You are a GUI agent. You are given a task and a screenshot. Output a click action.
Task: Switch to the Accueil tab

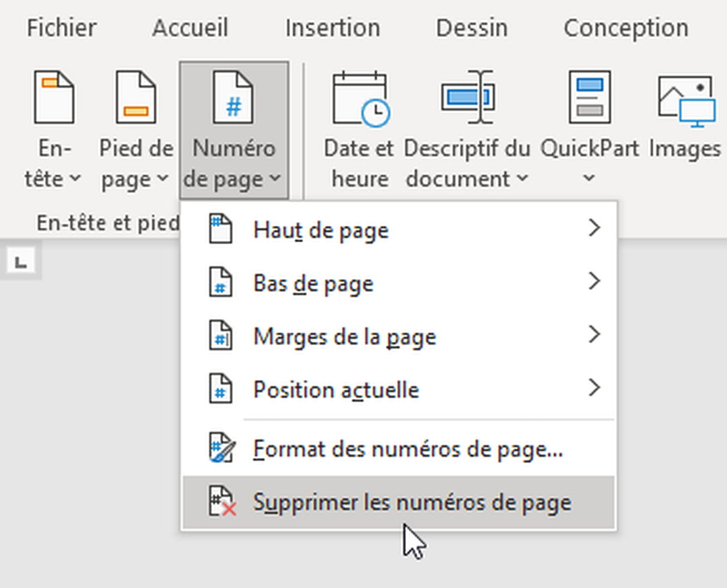(x=190, y=28)
